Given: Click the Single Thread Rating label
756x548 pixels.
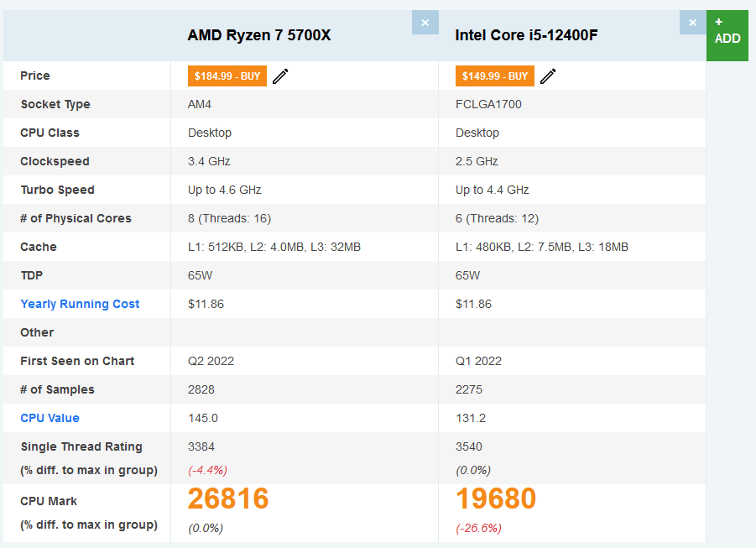Looking at the screenshot, I should (81, 446).
